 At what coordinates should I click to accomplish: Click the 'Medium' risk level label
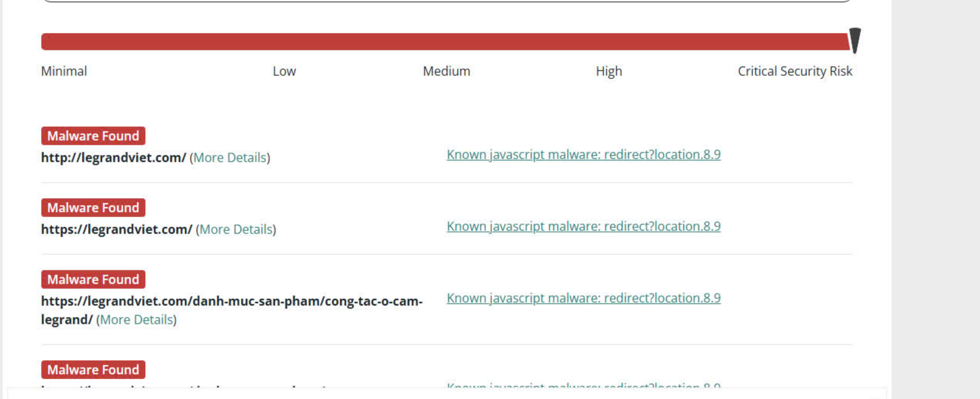446,71
